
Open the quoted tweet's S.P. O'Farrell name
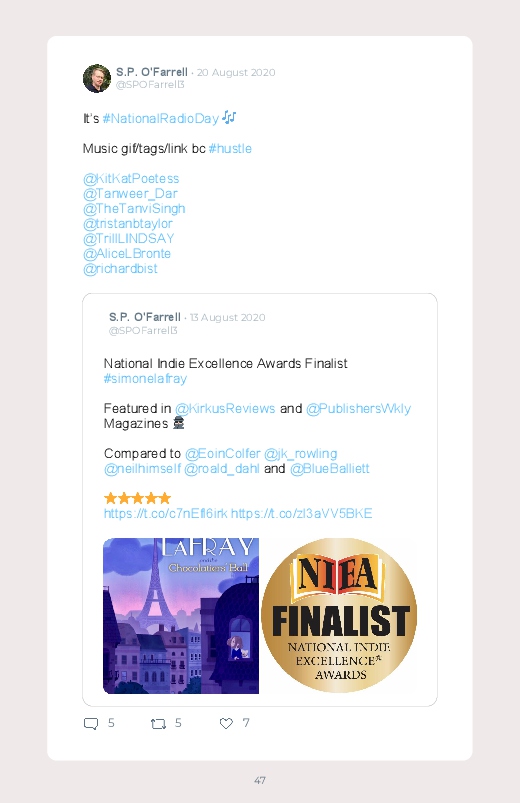[144, 317]
